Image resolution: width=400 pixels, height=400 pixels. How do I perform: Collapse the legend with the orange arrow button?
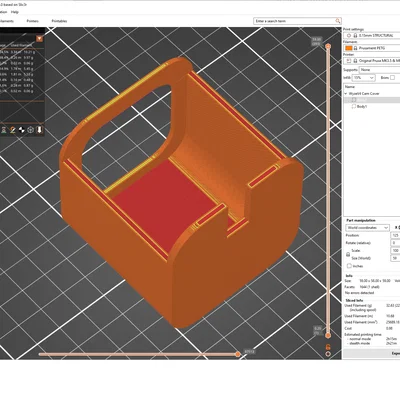pyautogui.click(x=39, y=39)
